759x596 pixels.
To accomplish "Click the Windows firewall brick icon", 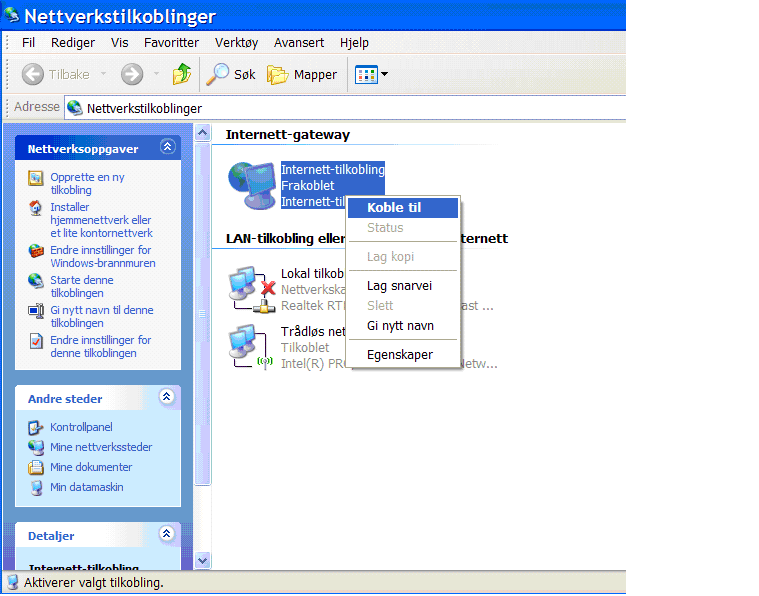I will click(36, 251).
